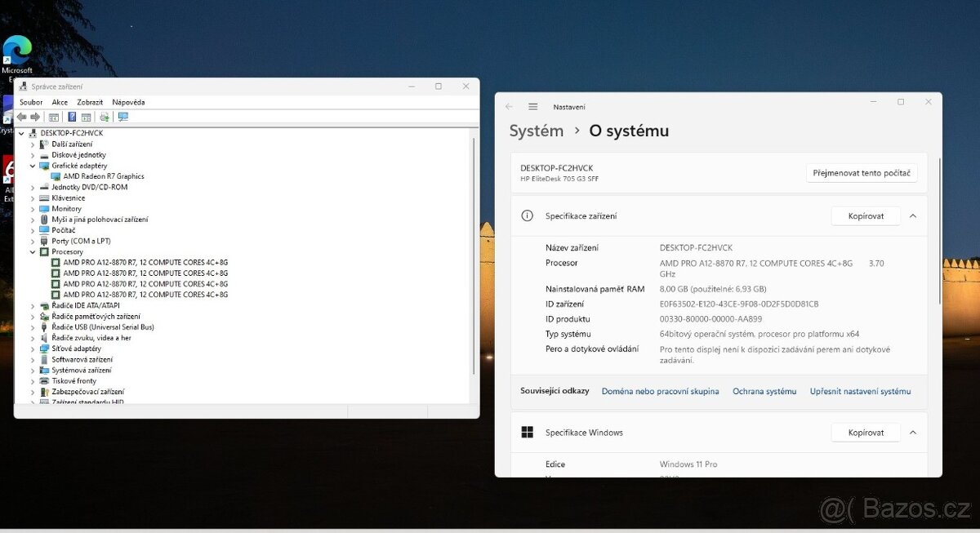Viewport: 980px width, 533px height.
Task: Open the Settings hamburger navigation menu
Action: tap(533, 106)
